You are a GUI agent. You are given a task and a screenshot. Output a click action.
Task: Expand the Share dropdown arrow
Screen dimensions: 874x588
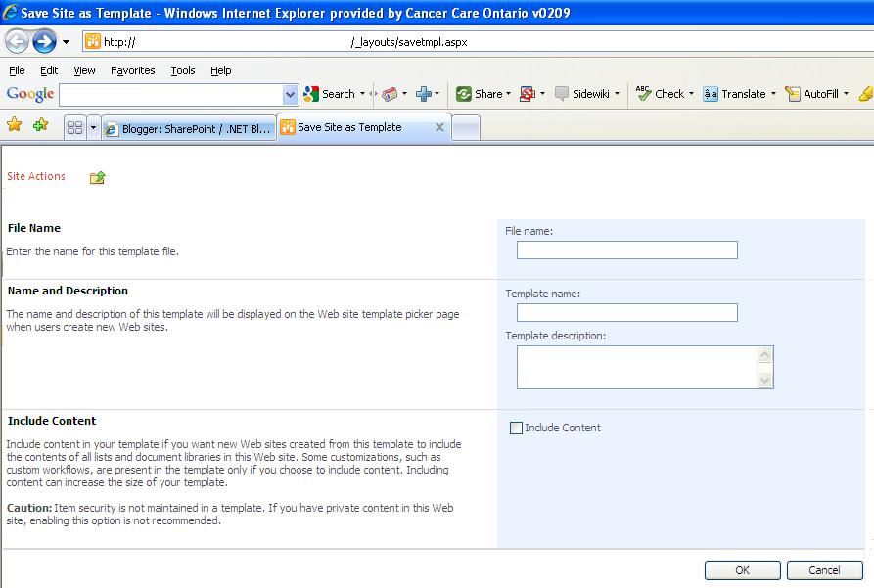(x=508, y=94)
